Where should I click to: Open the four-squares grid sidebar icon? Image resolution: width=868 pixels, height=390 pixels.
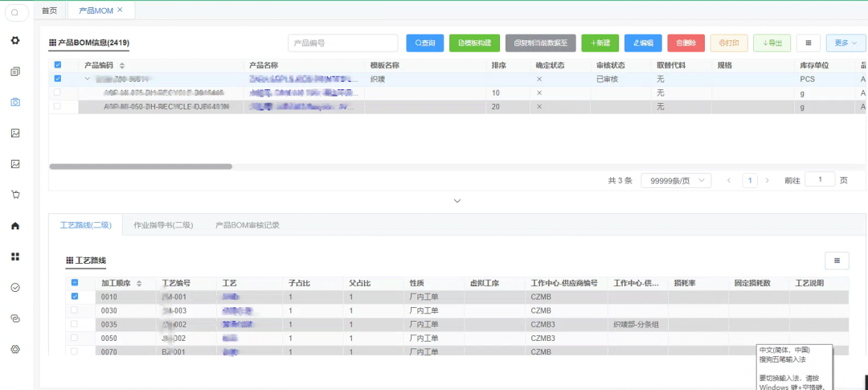click(15, 257)
